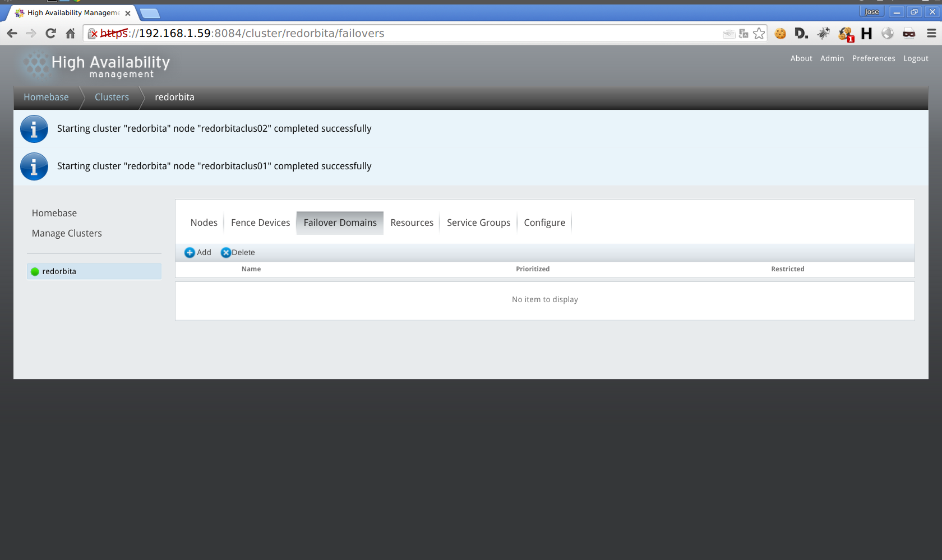Click the incognito mask extension icon
The height and width of the screenshot is (560, 942).
click(x=909, y=34)
